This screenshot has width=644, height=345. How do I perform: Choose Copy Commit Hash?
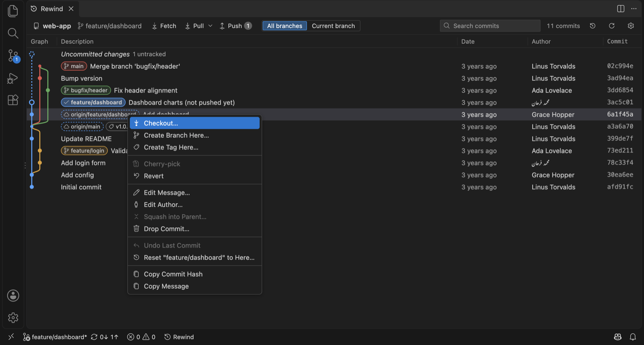(x=194, y=274)
